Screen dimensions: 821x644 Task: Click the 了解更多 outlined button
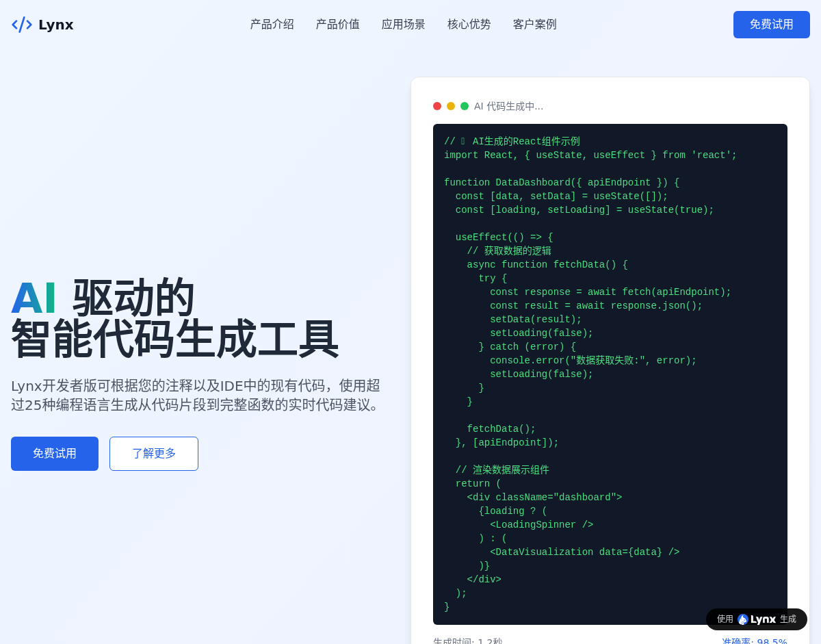(154, 454)
